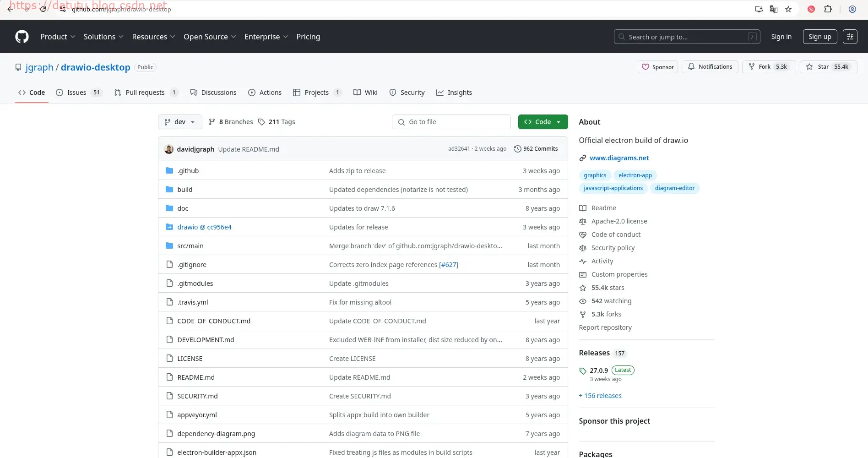The height and width of the screenshot is (458, 868).
Task: Click the LICENSE file icon
Action: point(169,358)
